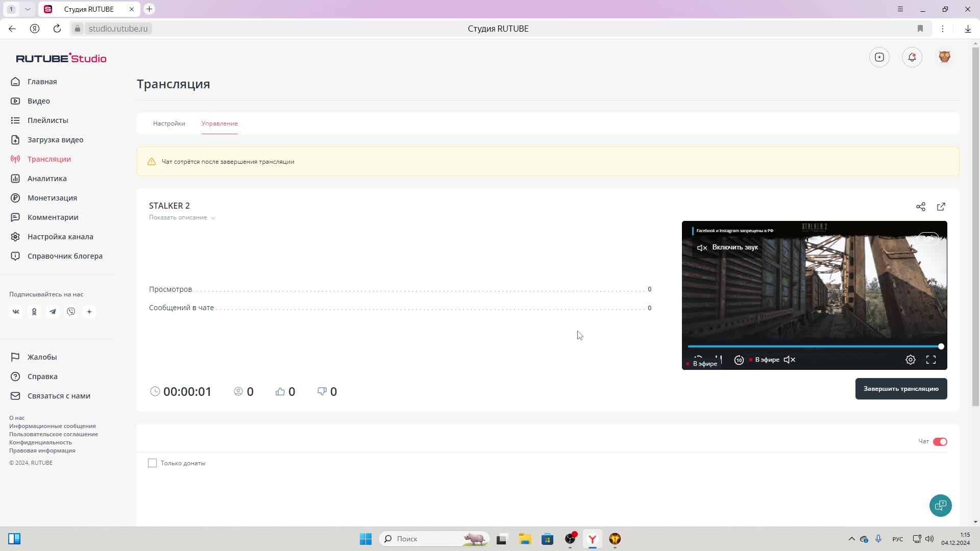This screenshot has height=551, width=980.
Task: Open the notifications bell
Action: click(x=912, y=57)
